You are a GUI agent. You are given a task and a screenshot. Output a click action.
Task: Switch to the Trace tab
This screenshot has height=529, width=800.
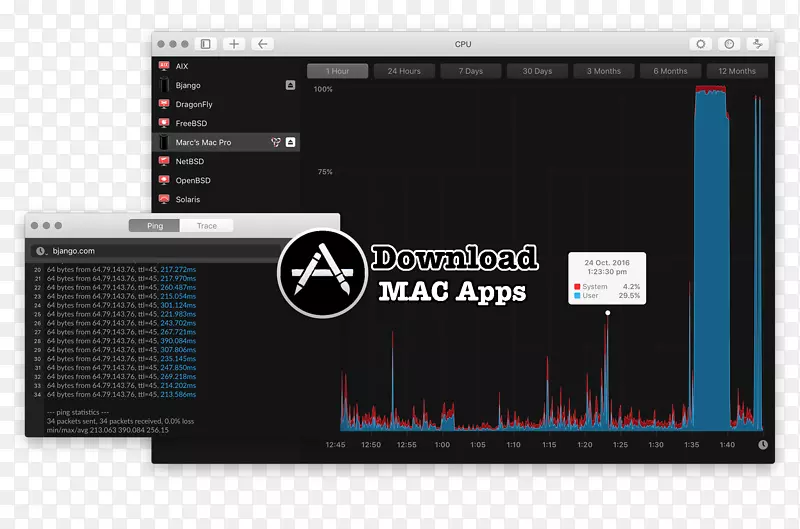207,226
